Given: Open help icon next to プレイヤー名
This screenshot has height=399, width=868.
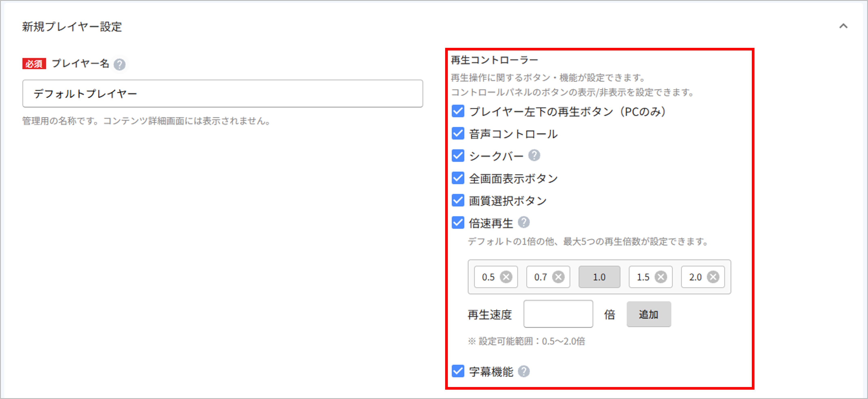Looking at the screenshot, I should [x=119, y=64].
